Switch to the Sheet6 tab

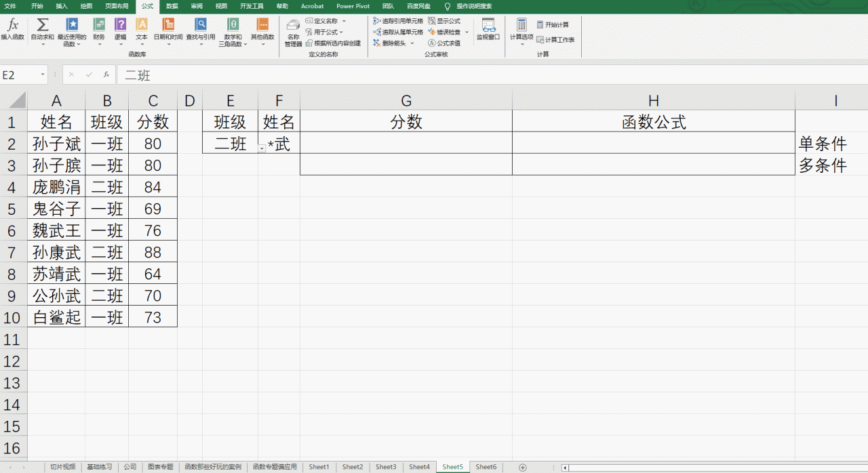[x=486, y=467]
